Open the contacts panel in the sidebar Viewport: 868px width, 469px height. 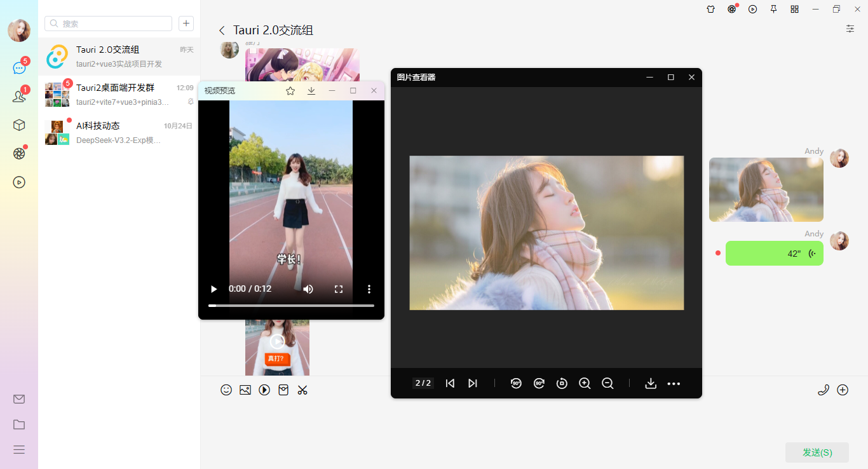[x=18, y=95]
